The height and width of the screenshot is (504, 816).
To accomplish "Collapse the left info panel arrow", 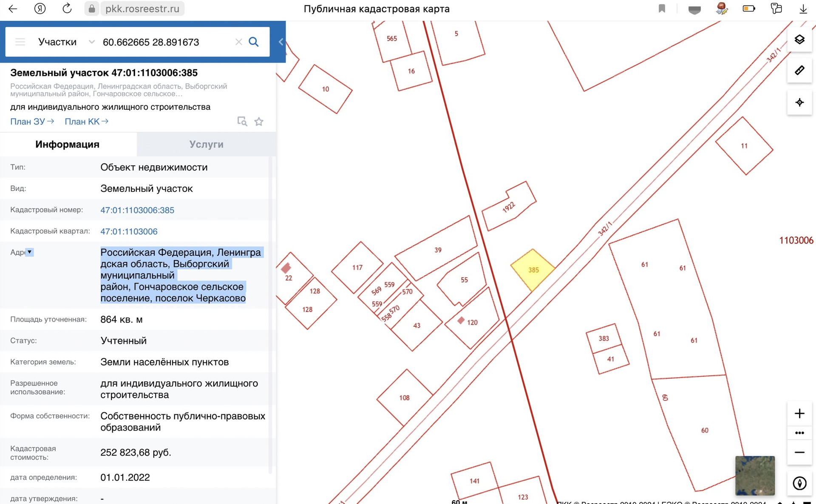I will [x=281, y=42].
